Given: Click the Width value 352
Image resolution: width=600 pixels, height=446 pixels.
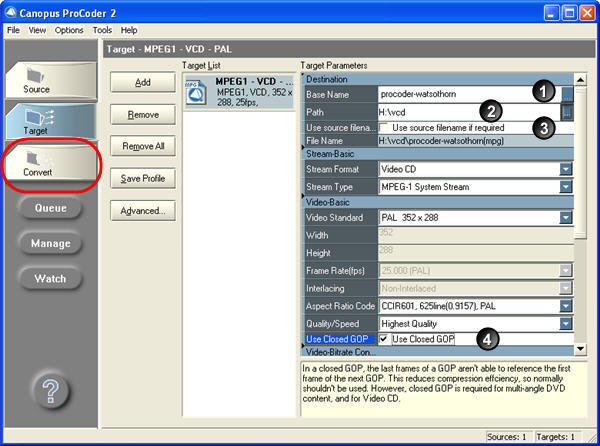Looking at the screenshot, I should coord(386,232).
